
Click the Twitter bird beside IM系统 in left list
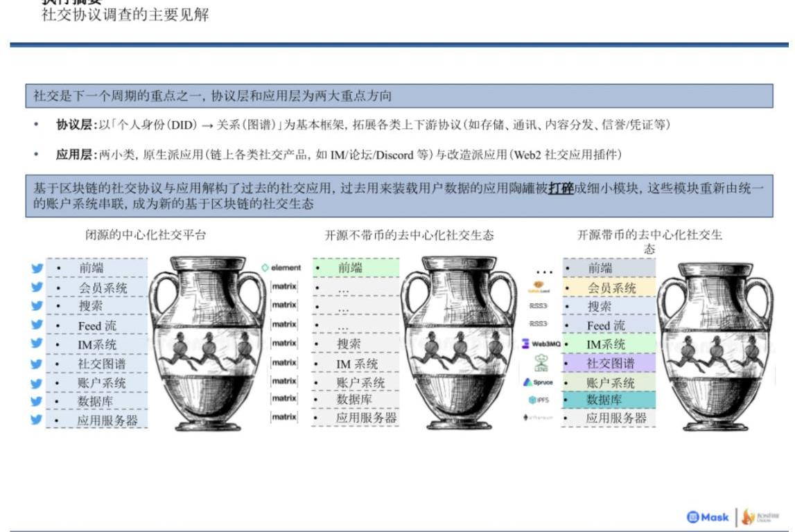coord(37,344)
